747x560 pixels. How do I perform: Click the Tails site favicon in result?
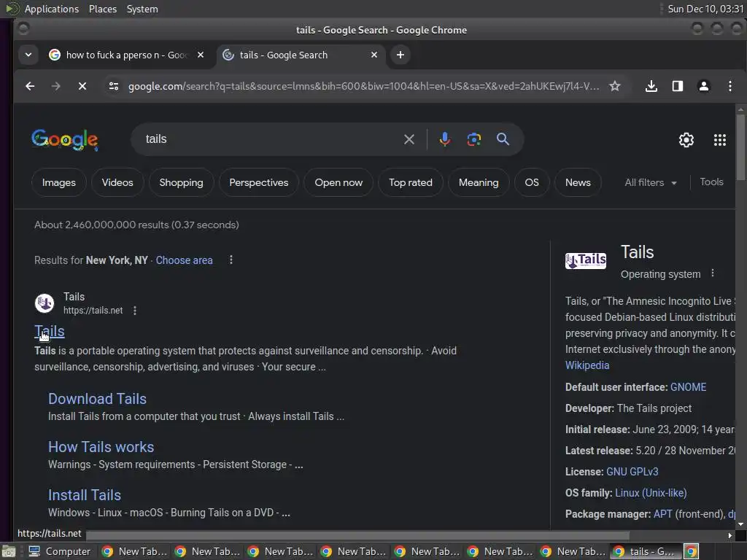click(44, 303)
